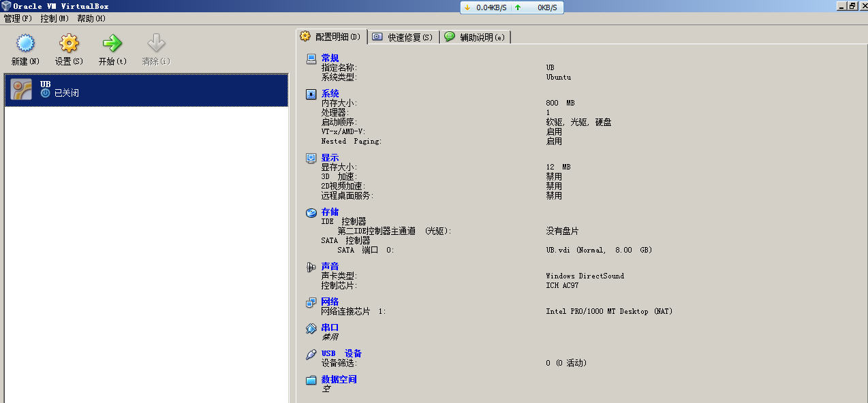
Task: Switch to the 快速修复(S) tab
Action: click(403, 37)
